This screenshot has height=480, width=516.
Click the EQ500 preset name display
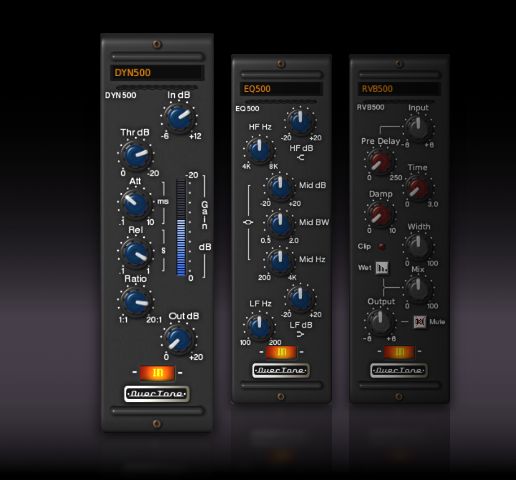point(281,89)
